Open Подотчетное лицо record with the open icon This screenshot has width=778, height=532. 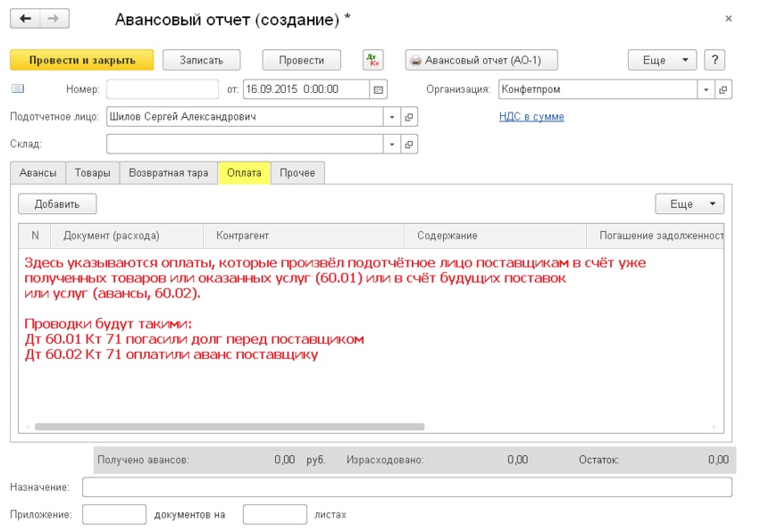[x=409, y=117]
